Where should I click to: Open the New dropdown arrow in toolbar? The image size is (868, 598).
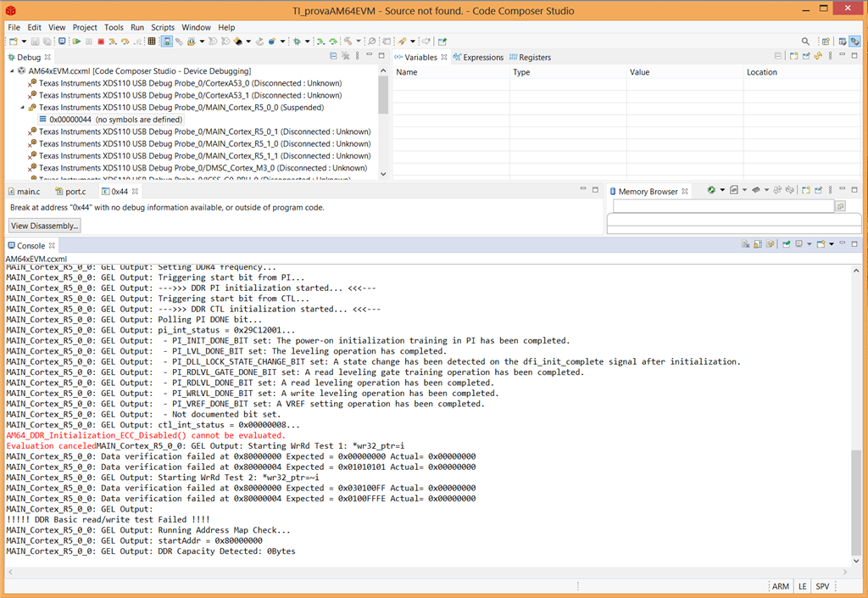pyautogui.click(x=24, y=42)
